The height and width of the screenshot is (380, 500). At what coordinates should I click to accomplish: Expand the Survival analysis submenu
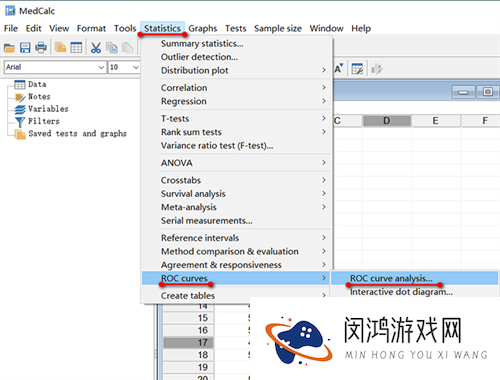pyautogui.click(x=237, y=194)
